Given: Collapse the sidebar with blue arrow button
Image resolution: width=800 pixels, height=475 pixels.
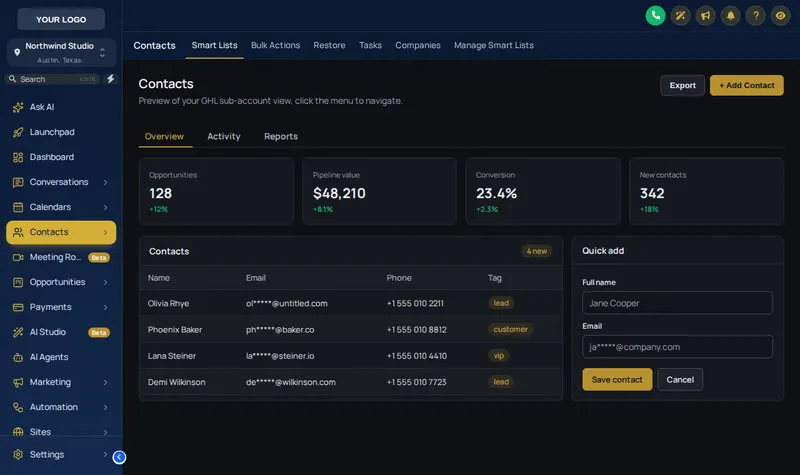Looking at the screenshot, I should 119,457.
